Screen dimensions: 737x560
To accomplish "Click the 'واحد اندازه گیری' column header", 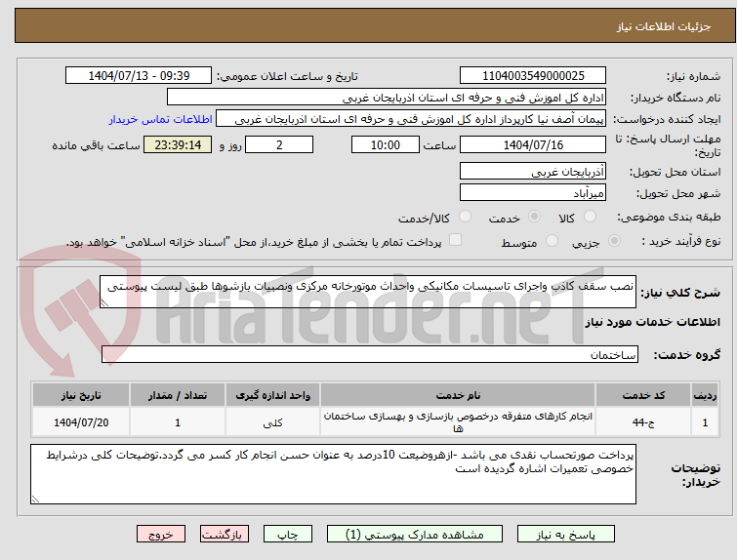I will point(273,395).
